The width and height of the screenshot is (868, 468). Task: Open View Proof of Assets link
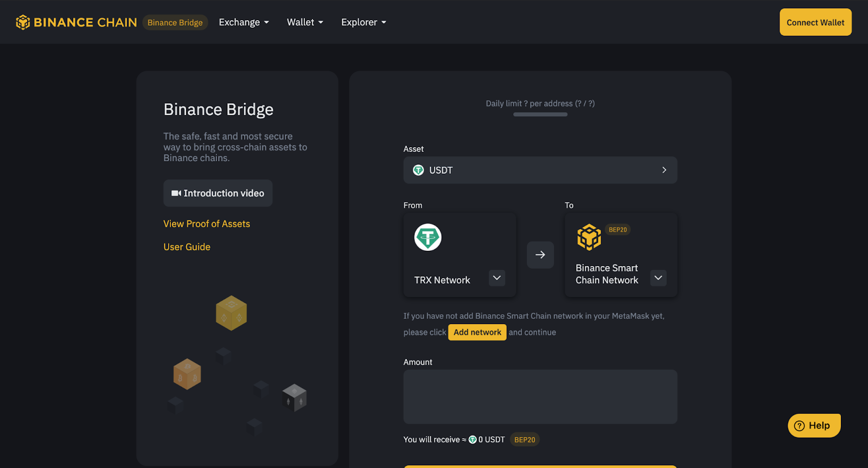point(207,224)
